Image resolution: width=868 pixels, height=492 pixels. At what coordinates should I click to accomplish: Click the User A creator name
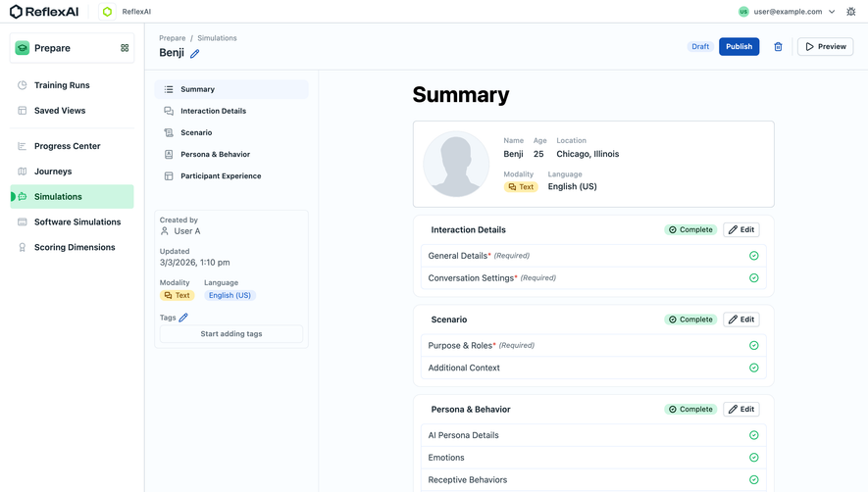[187, 231]
